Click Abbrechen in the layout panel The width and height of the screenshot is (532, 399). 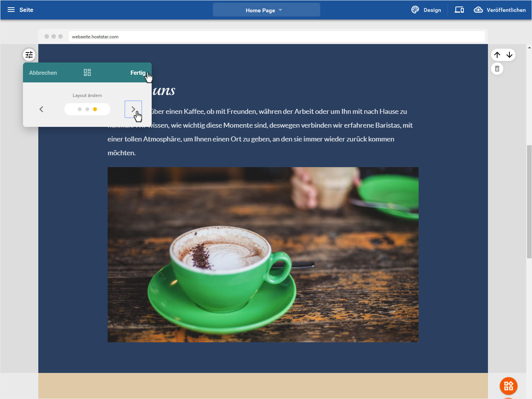tap(43, 73)
